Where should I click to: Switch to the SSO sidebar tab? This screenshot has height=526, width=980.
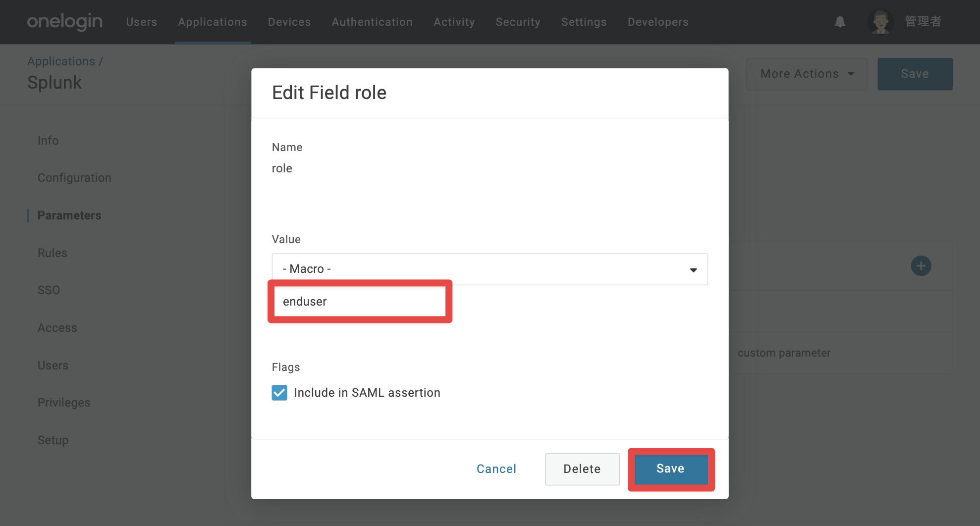point(49,290)
